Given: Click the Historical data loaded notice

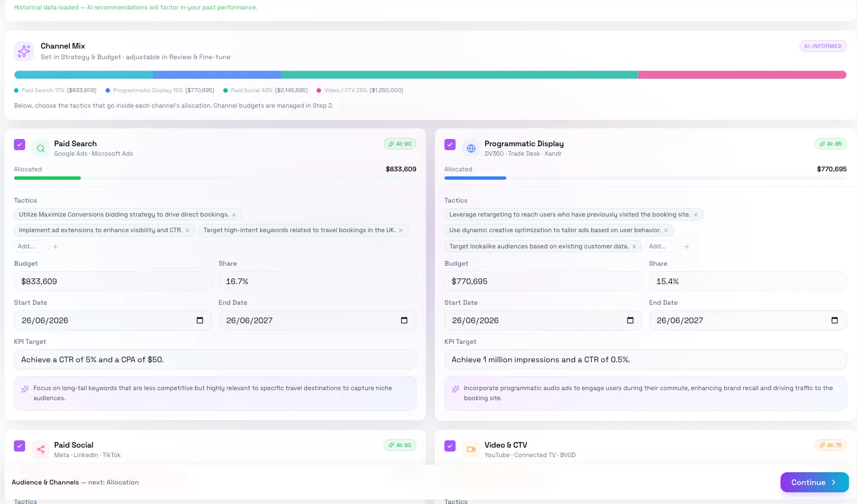Looking at the screenshot, I should click(135, 7).
